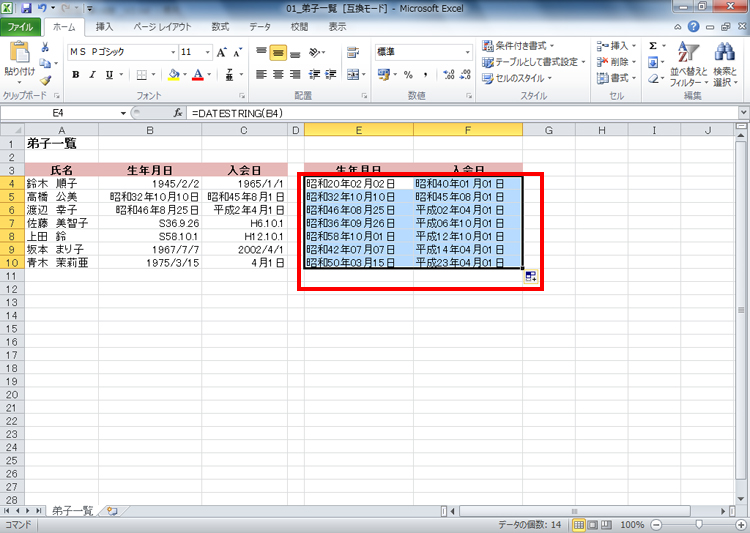Switch to the 校閲 tab
This screenshot has height=533, width=750.
coord(299,27)
